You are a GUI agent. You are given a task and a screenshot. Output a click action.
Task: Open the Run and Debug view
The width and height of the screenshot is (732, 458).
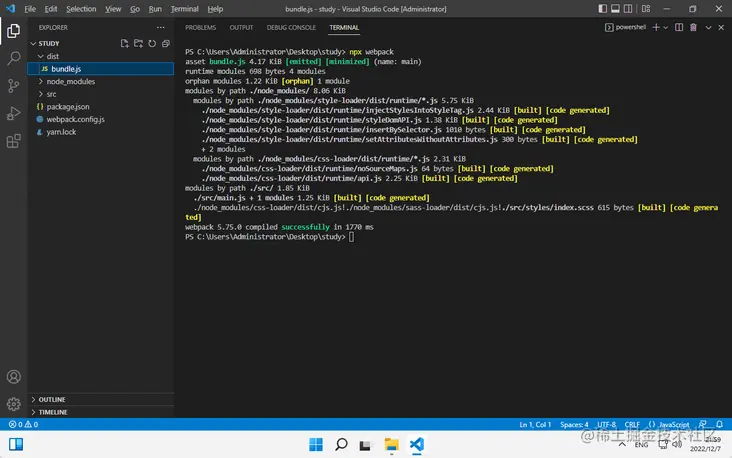tap(14, 113)
